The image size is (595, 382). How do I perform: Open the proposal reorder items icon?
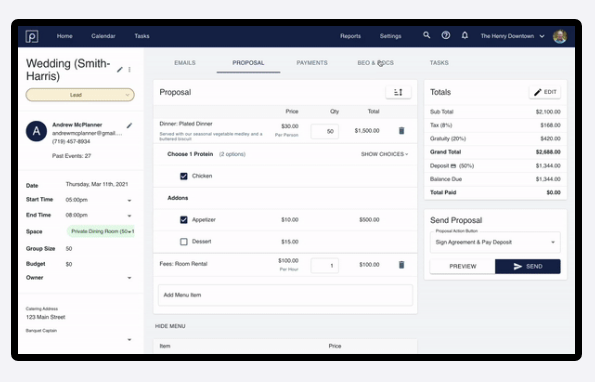click(398, 92)
